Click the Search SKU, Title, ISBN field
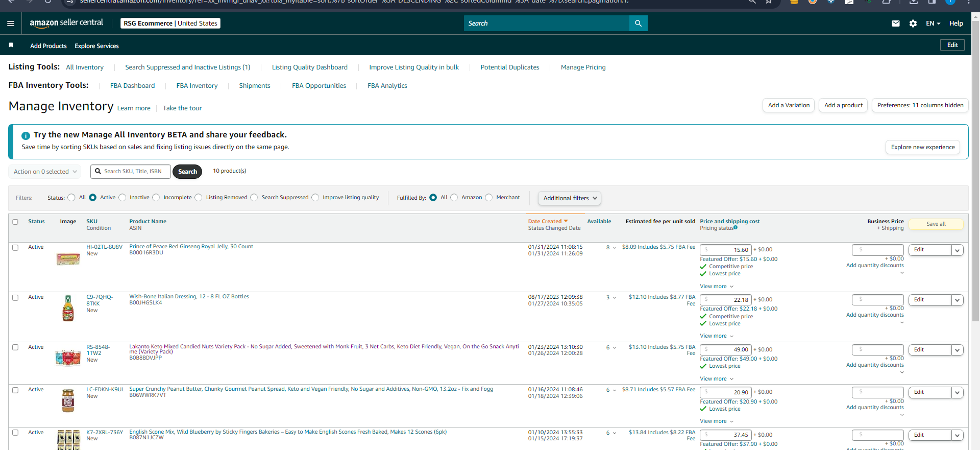Viewport: 980px width, 450px height. 131,172
